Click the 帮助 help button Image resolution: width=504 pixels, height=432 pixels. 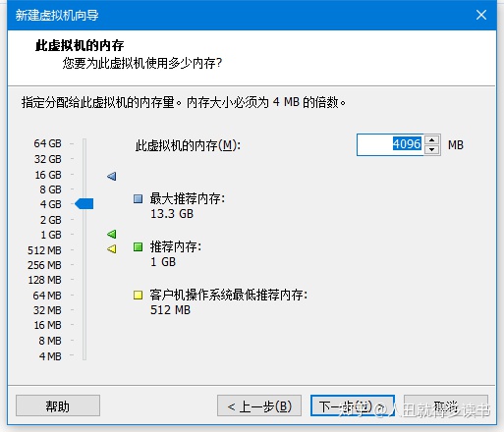click(x=58, y=405)
